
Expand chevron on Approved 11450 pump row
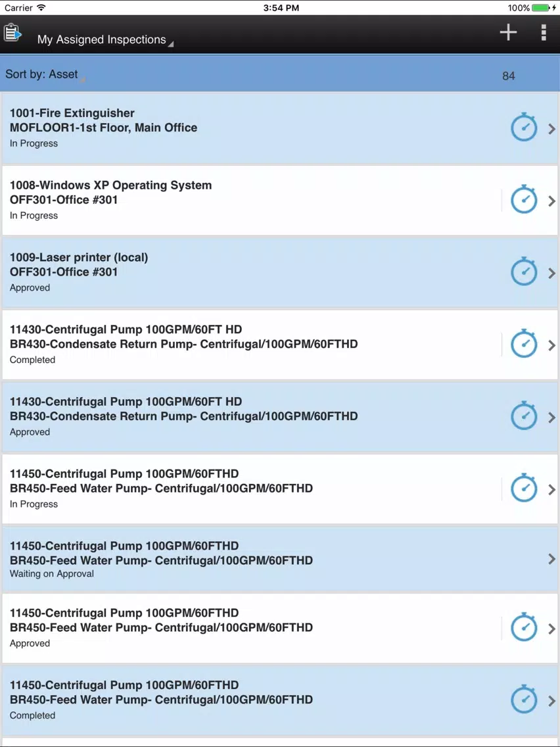coord(552,629)
